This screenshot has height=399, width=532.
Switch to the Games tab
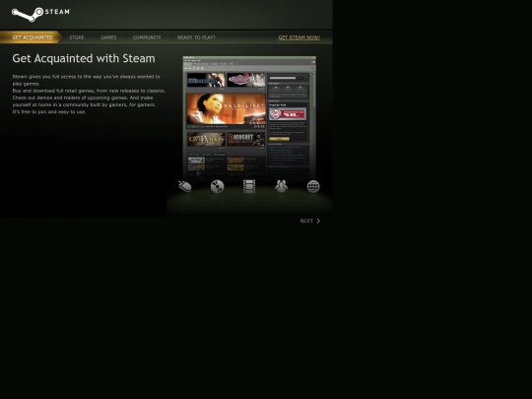[108, 37]
